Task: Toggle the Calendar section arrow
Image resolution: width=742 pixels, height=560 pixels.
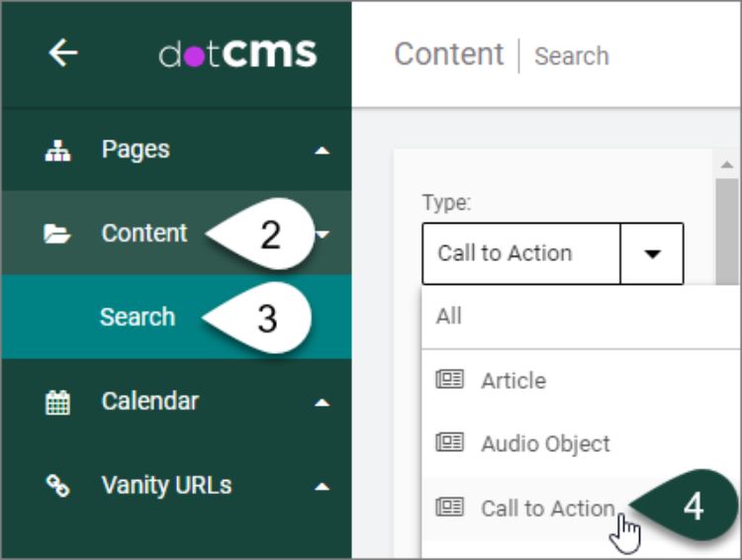Action: tap(320, 404)
